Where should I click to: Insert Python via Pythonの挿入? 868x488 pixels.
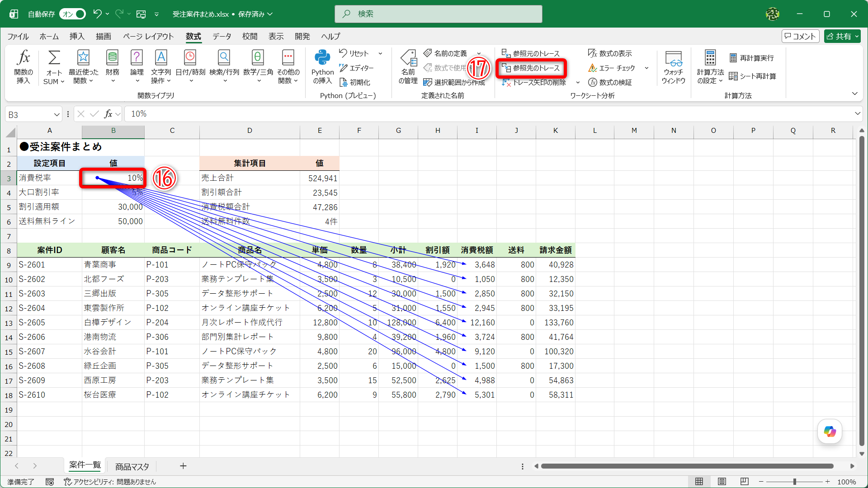point(322,67)
